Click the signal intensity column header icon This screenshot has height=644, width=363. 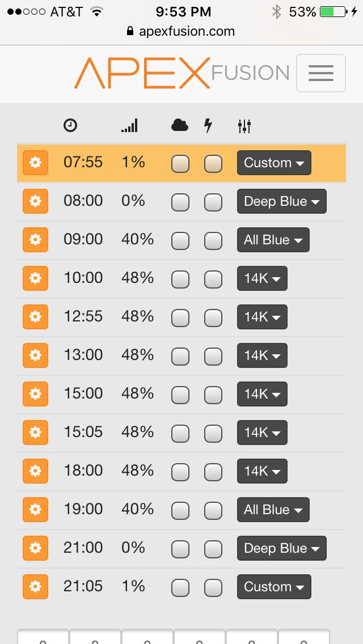[129, 126]
